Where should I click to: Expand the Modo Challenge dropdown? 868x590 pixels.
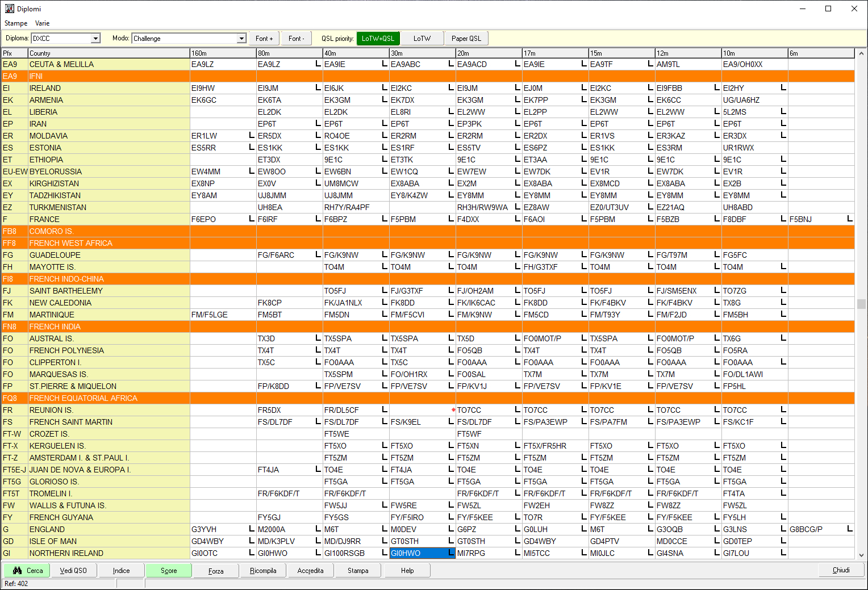(241, 39)
